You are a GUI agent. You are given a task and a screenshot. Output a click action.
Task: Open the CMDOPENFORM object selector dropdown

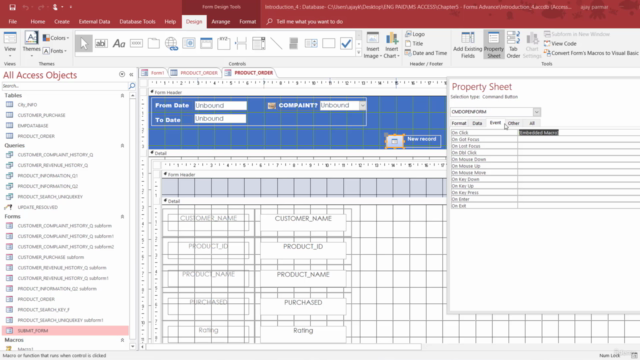(x=537, y=112)
